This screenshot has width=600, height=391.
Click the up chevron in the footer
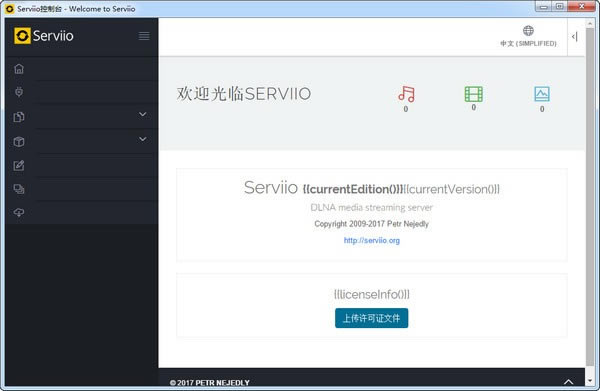[569, 381]
